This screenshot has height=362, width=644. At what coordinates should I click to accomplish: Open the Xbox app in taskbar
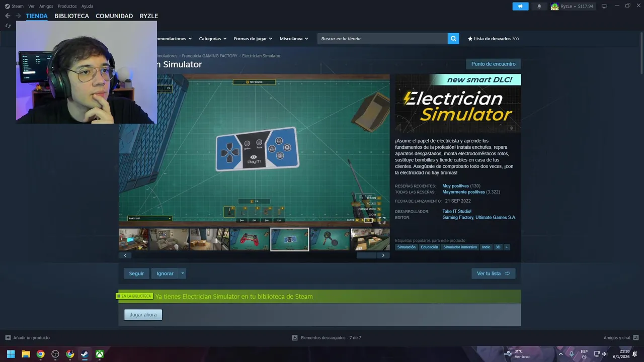pyautogui.click(x=100, y=354)
